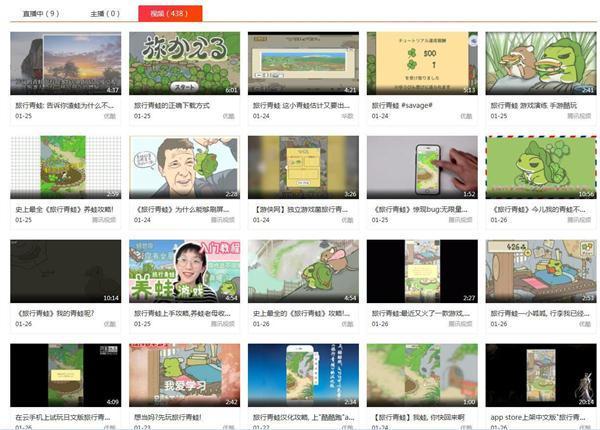This screenshot has width=600, height=430.
Task: Open the clover count 500 thumbnail
Action: [x=422, y=63]
